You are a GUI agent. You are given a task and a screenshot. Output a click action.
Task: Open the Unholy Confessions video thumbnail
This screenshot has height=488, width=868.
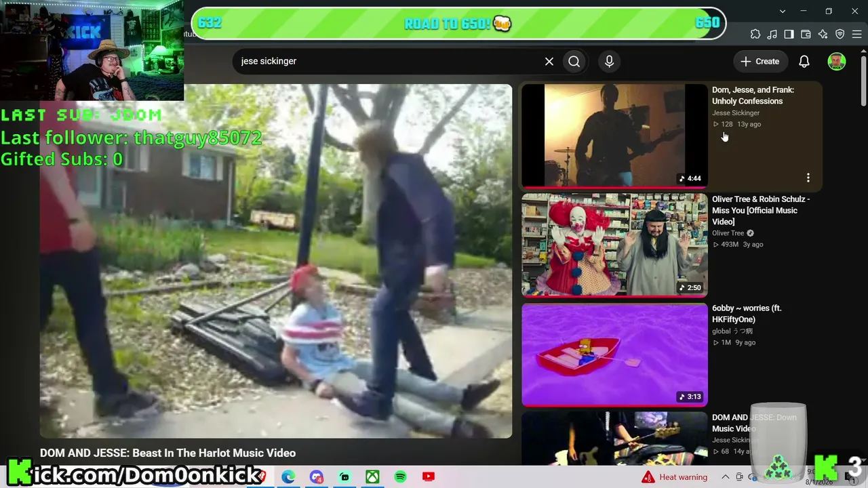coord(614,135)
